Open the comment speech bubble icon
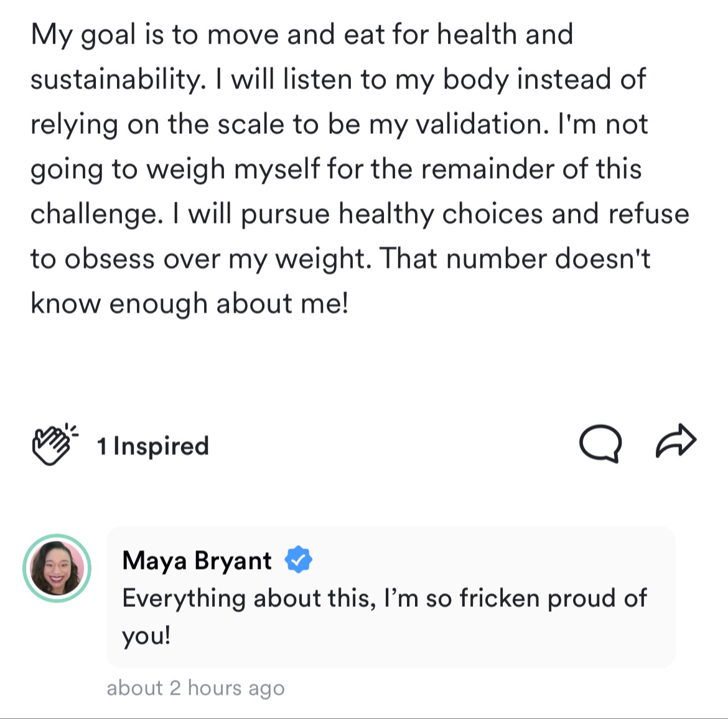The width and height of the screenshot is (728, 719). [x=600, y=444]
